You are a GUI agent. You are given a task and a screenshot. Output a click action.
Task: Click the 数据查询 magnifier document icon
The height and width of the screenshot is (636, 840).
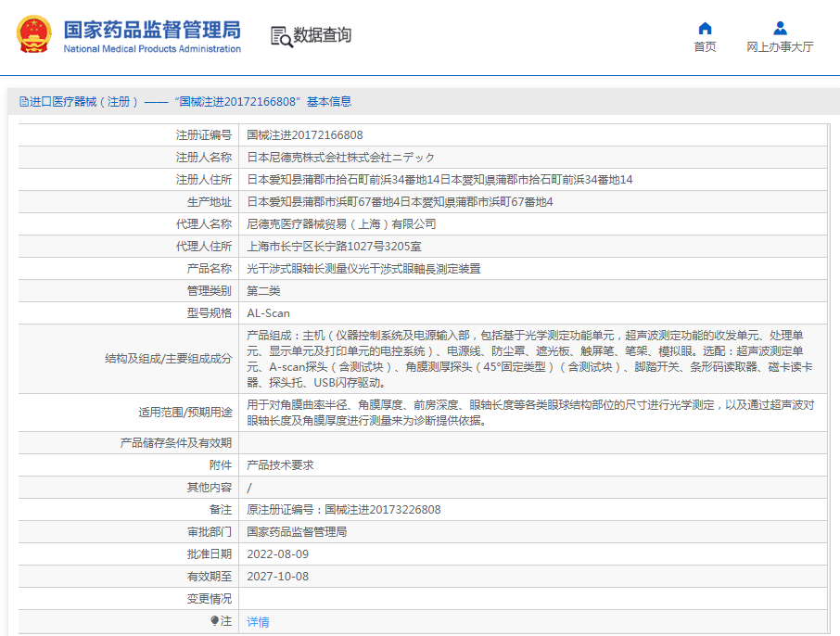click(x=281, y=36)
